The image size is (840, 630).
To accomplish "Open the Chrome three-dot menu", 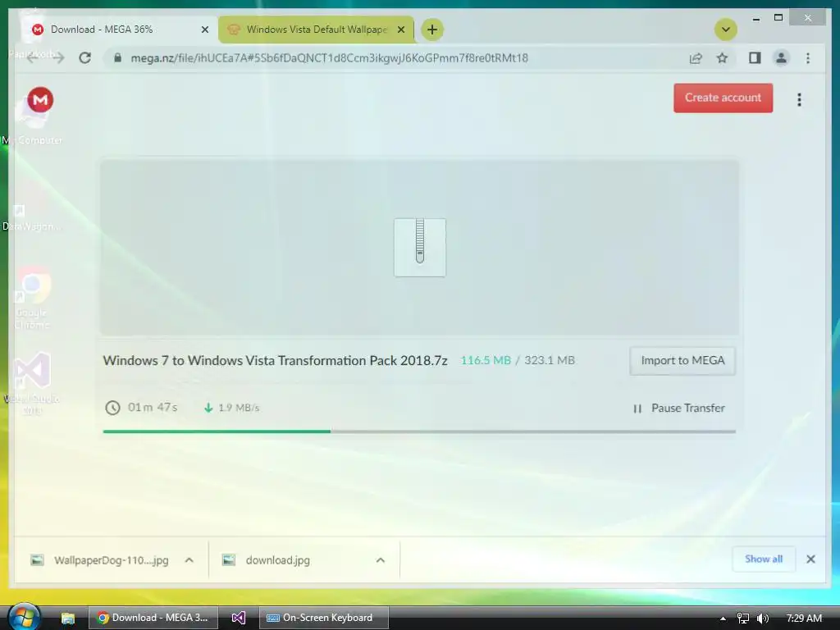I will pos(808,58).
